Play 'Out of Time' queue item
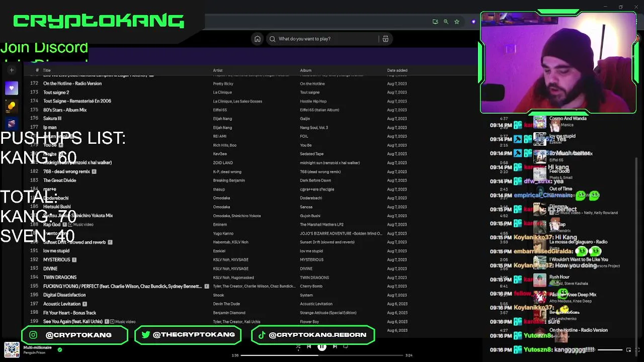 coord(560,189)
